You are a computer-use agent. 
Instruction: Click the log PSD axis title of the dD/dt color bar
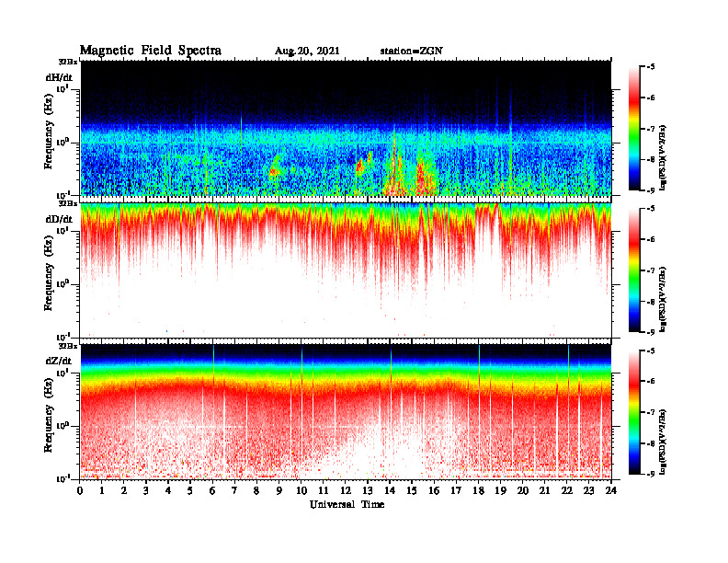664,300
